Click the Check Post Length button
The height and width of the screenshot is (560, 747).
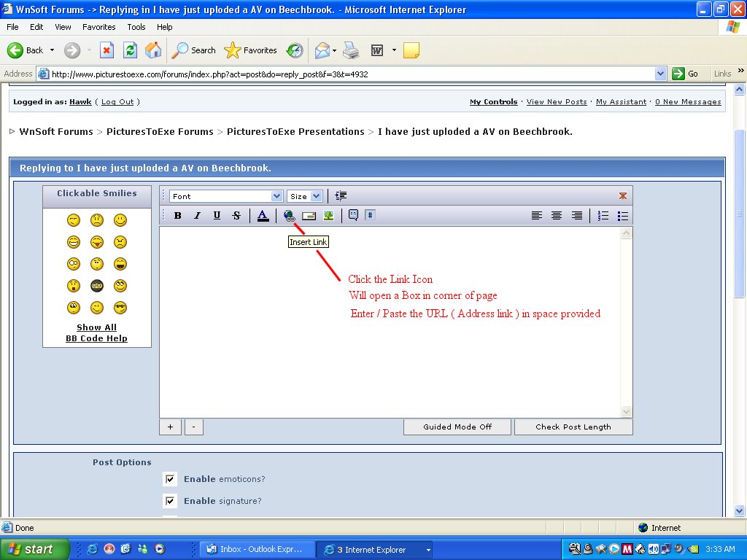coord(573,427)
